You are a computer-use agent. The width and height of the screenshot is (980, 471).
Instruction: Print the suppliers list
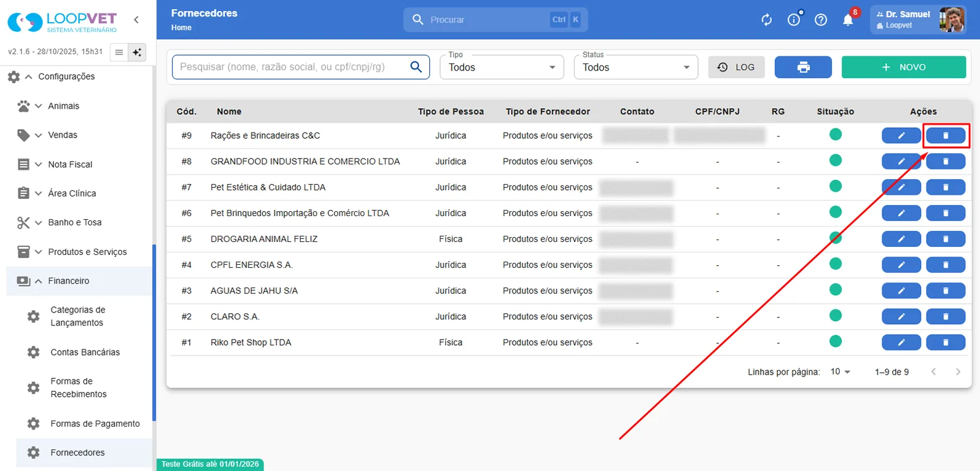point(803,67)
